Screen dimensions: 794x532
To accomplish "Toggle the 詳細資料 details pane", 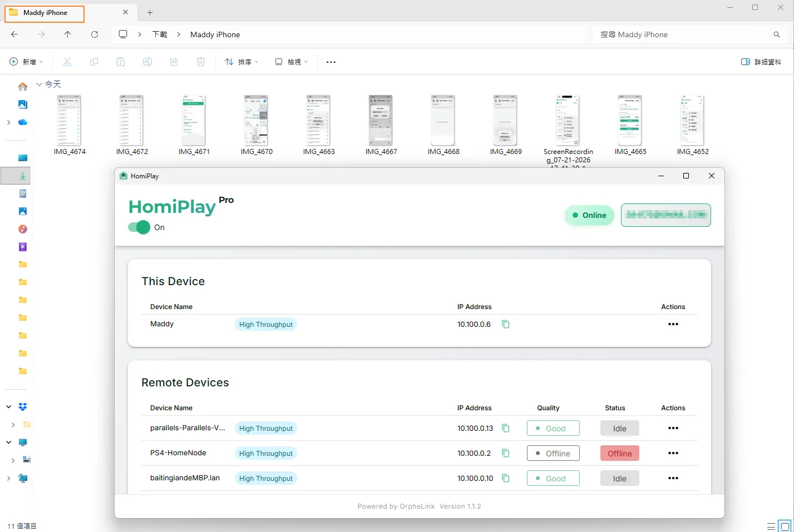I will point(761,62).
